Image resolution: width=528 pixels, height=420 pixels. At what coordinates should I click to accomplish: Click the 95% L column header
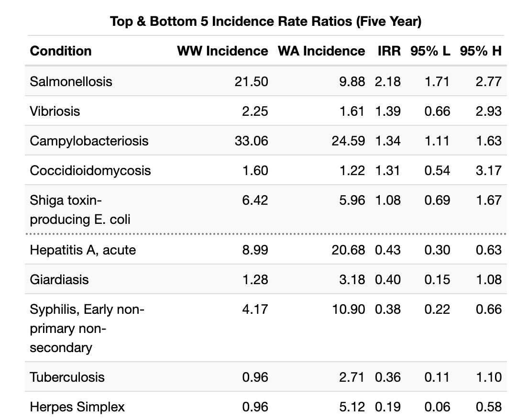coord(429,51)
